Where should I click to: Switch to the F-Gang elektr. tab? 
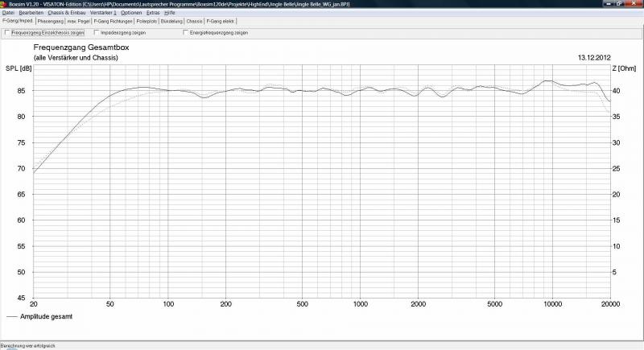pyautogui.click(x=221, y=21)
